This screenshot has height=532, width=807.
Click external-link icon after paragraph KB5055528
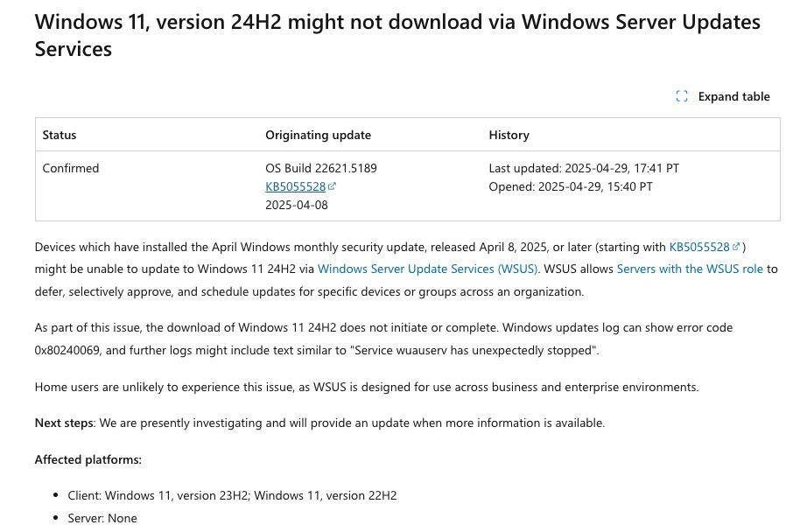point(736,247)
